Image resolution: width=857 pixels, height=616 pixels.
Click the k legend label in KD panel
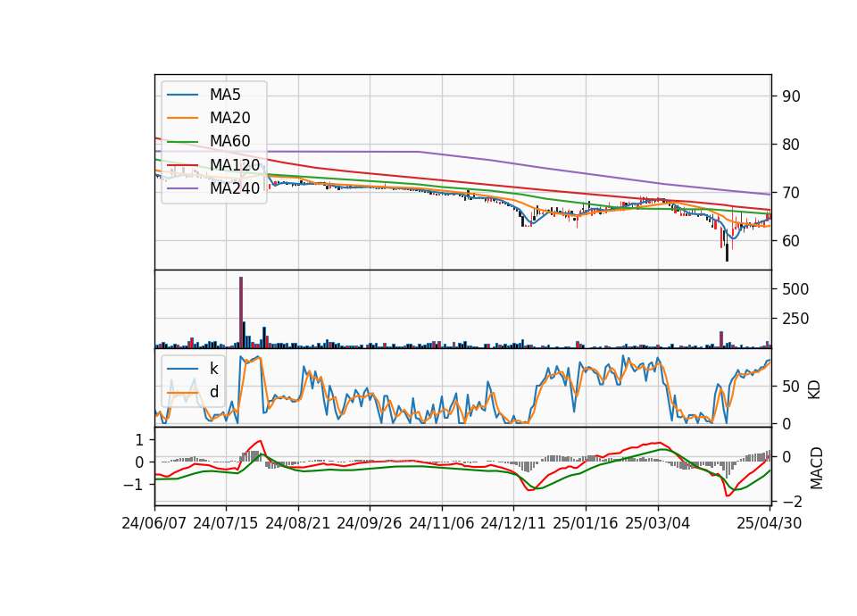tap(213, 369)
